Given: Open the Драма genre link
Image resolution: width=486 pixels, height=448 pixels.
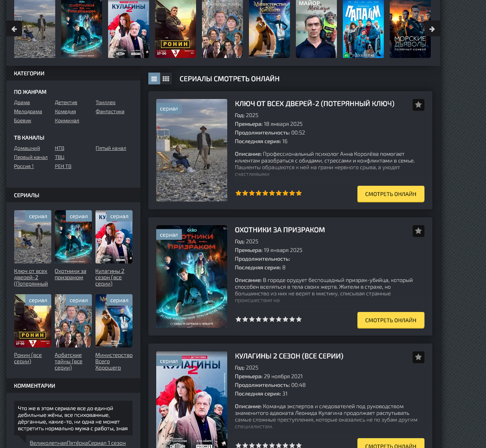Looking at the screenshot, I should [x=22, y=102].
